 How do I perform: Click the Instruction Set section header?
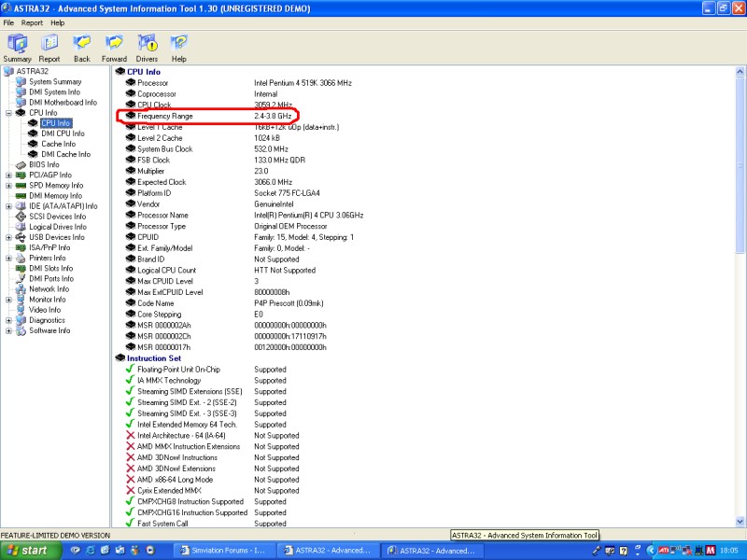pyautogui.click(x=154, y=358)
